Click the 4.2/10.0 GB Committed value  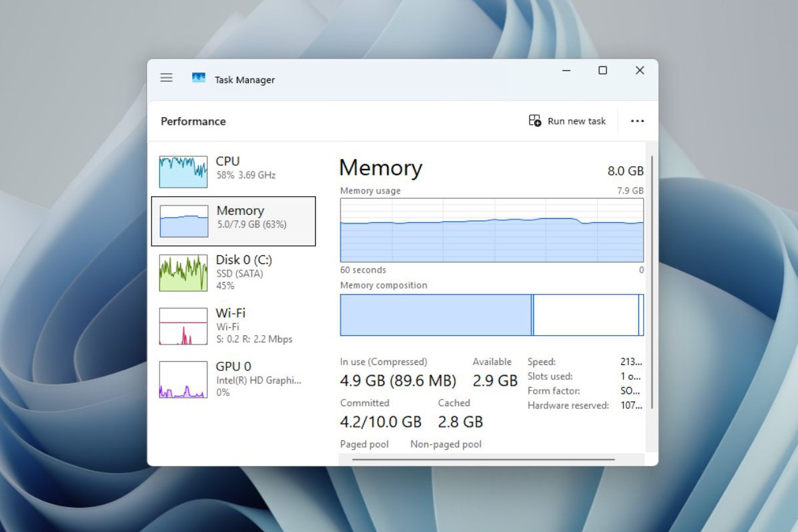[380, 422]
